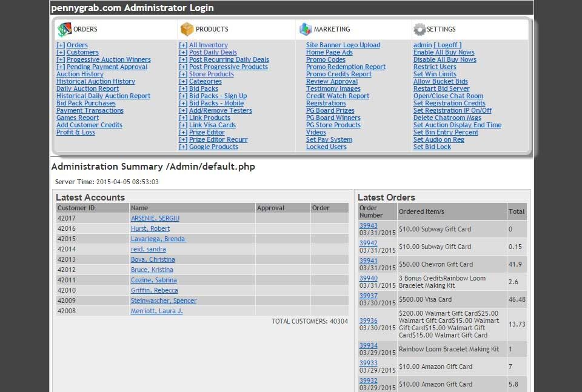The width and height of the screenshot is (582, 392).
Task: Click Restart Bid Server
Action: pos(441,88)
